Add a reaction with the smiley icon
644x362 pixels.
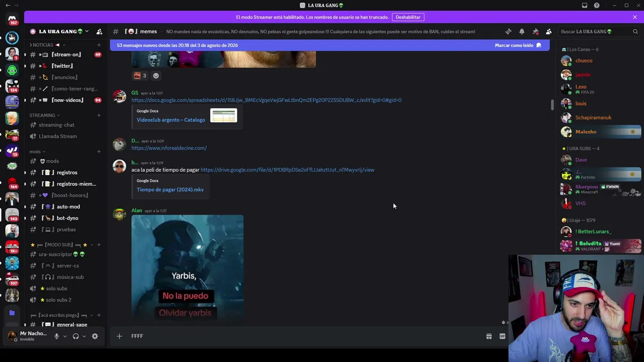coord(156,76)
